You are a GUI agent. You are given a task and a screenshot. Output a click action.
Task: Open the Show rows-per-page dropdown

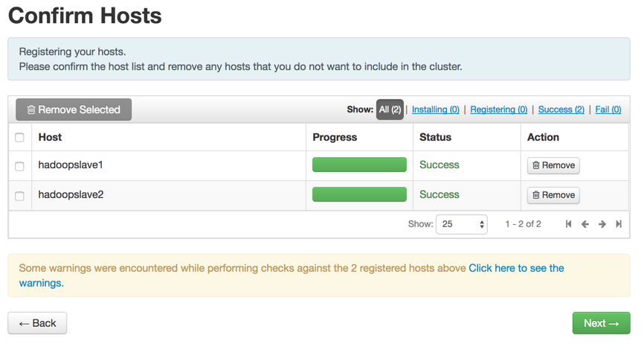[x=461, y=224]
